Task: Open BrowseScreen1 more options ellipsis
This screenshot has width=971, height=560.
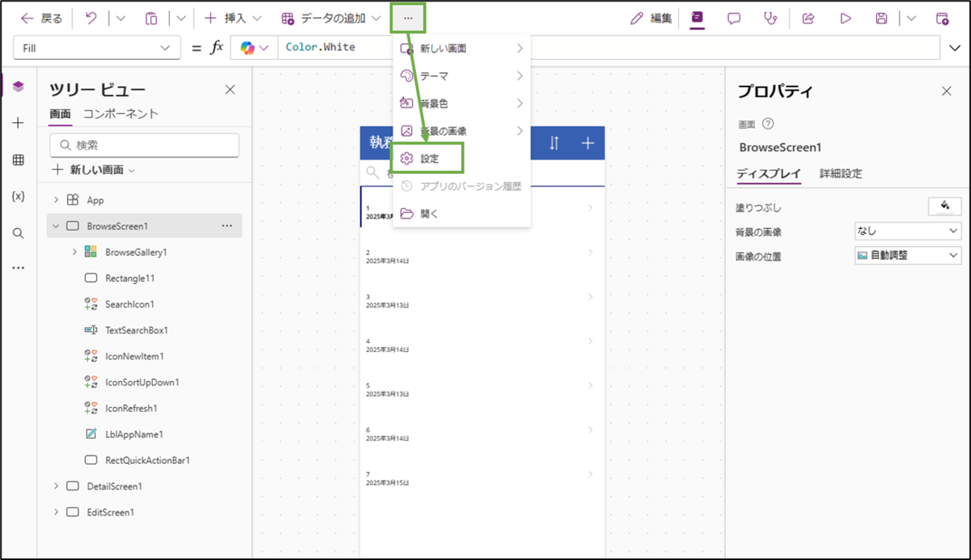Action: tap(227, 226)
